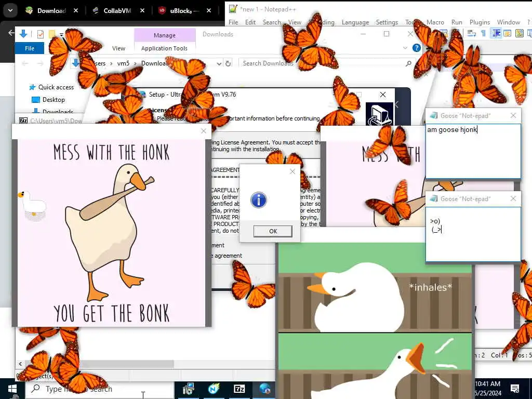Image resolution: width=532 pixels, height=399 pixels.
Task: Close the UltraViewer Setup dialog
Action: point(383,95)
